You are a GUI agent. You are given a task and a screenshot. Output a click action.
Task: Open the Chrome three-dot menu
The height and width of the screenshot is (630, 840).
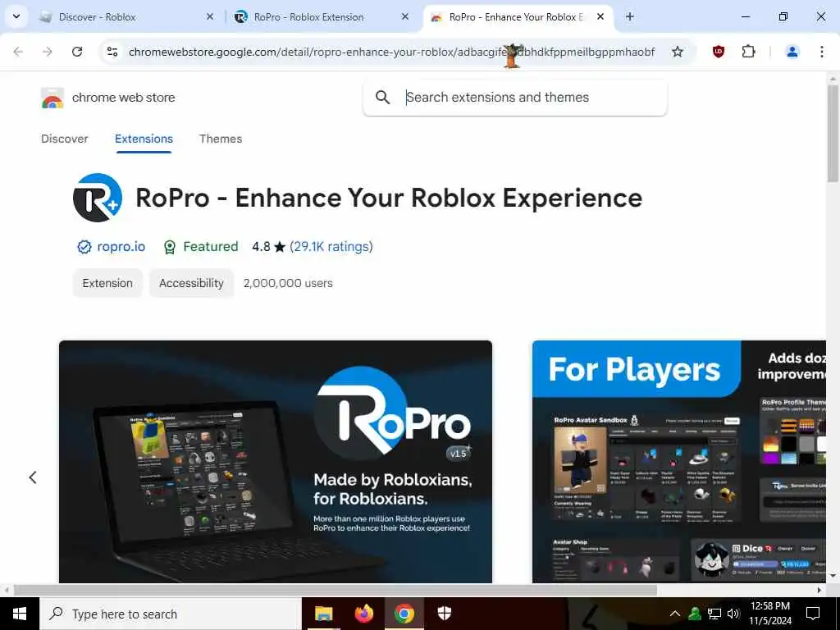pos(822,52)
